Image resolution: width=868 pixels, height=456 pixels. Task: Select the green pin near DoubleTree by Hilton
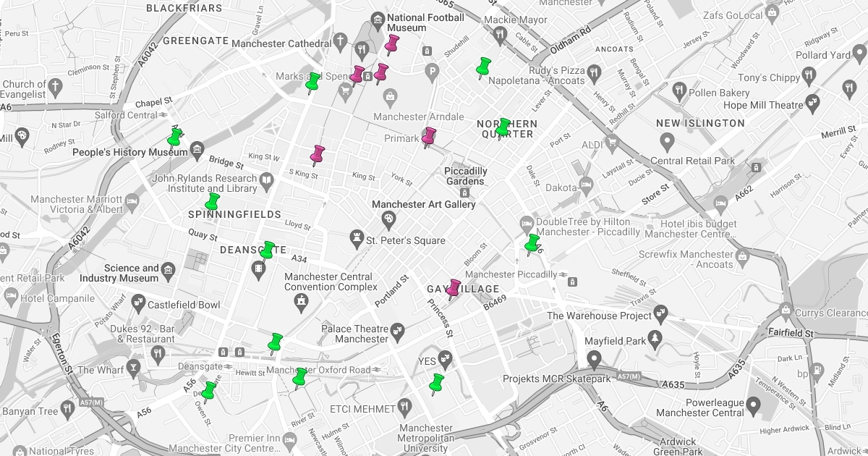click(532, 243)
